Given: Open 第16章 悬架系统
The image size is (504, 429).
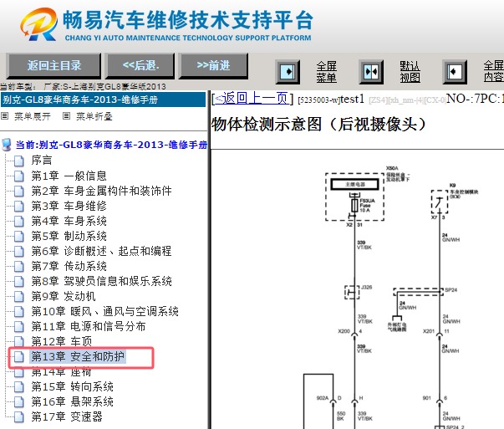Looking at the screenshot, I should click(72, 401).
